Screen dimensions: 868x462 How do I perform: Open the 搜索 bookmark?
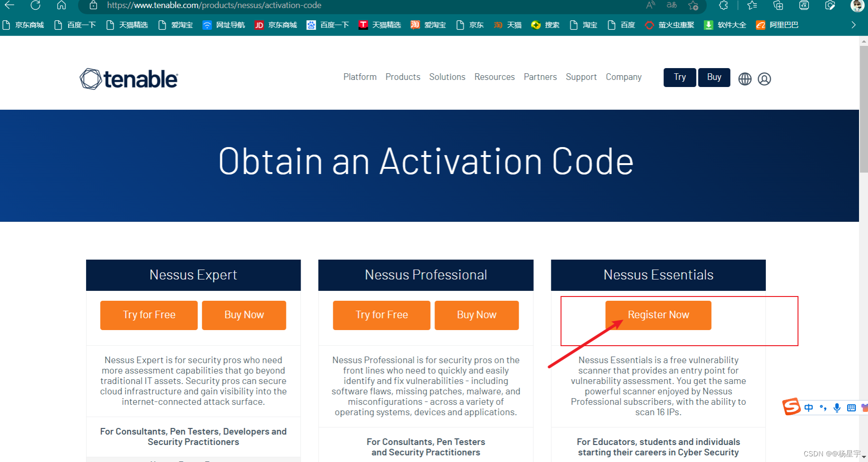coord(545,25)
